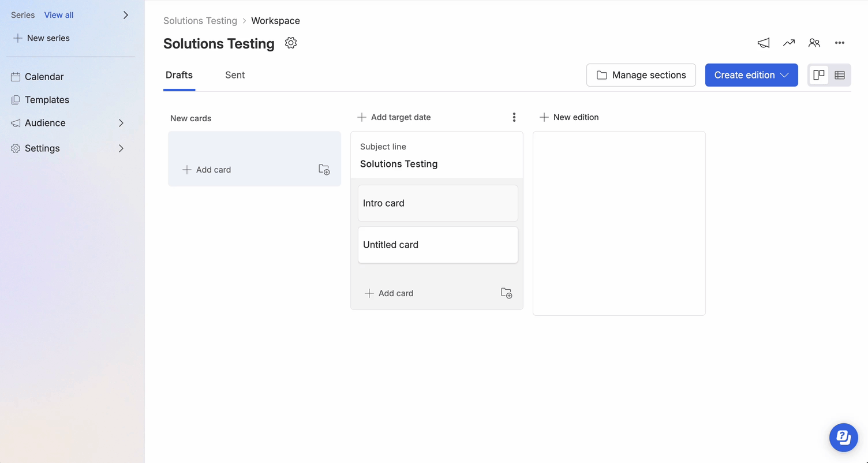
Task: Click Manage sections button
Action: pos(641,75)
